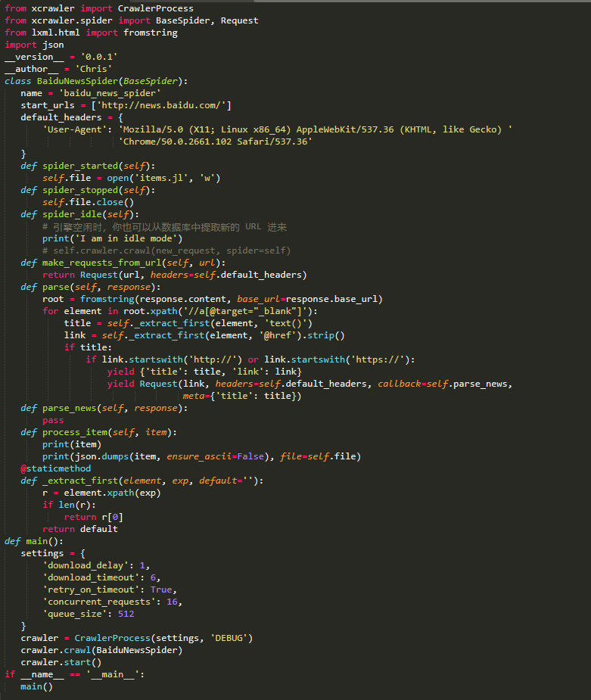Click the author string 'Chris'
Viewport: 591px width, 700px height.
pos(93,69)
